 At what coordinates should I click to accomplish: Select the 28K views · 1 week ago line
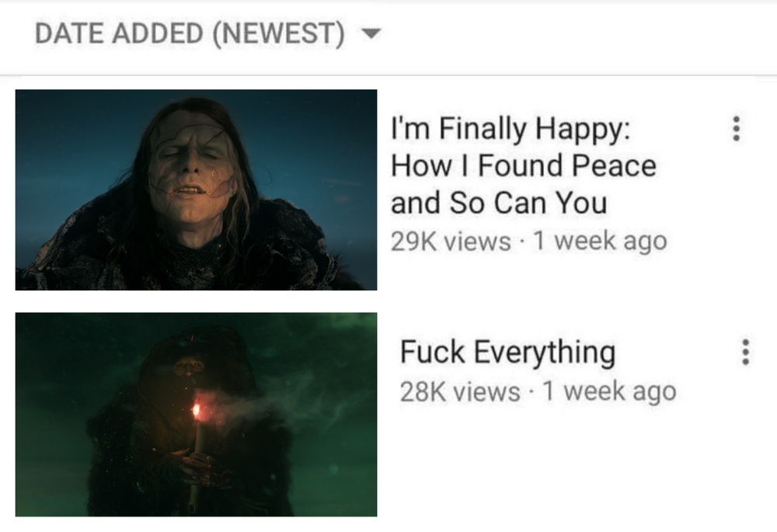pos(538,391)
